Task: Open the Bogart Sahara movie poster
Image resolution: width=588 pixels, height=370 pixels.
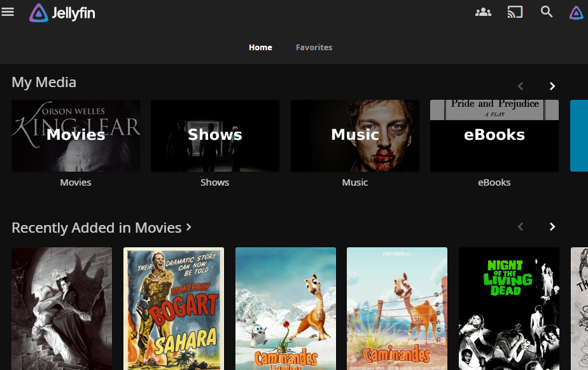Action: (173, 308)
